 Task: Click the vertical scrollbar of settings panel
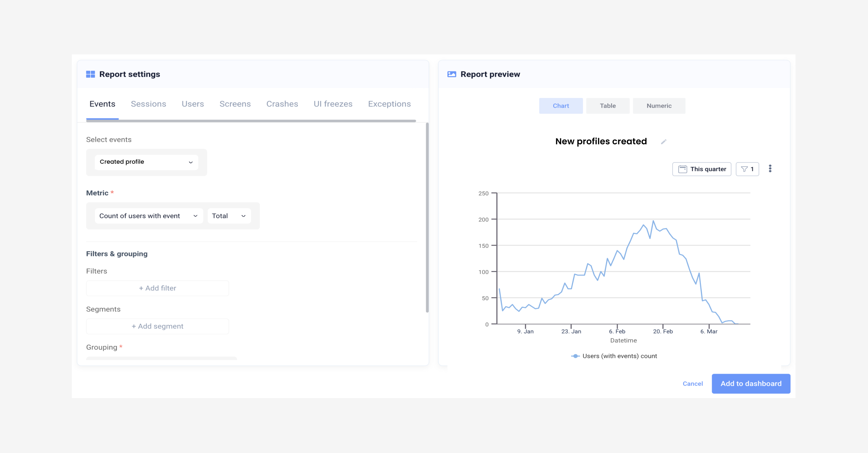(427, 218)
